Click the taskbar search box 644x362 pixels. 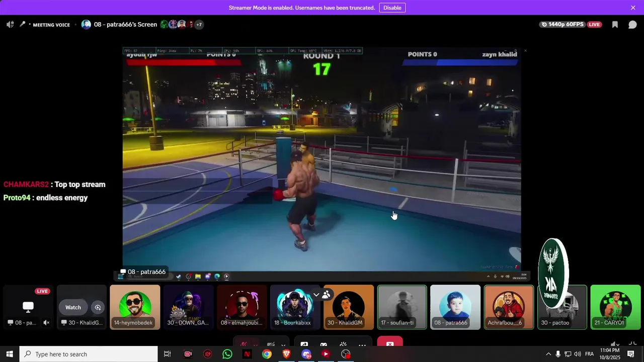(x=89, y=354)
